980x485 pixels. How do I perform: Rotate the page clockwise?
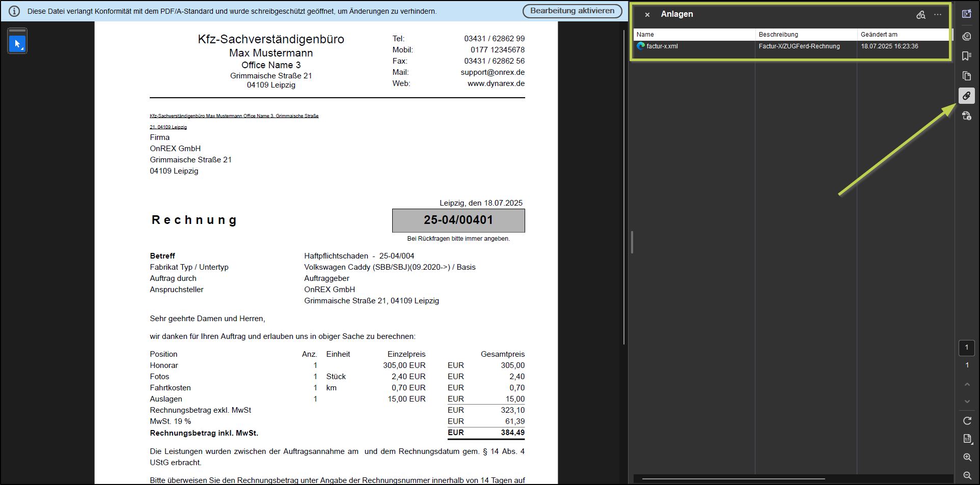coord(967,421)
